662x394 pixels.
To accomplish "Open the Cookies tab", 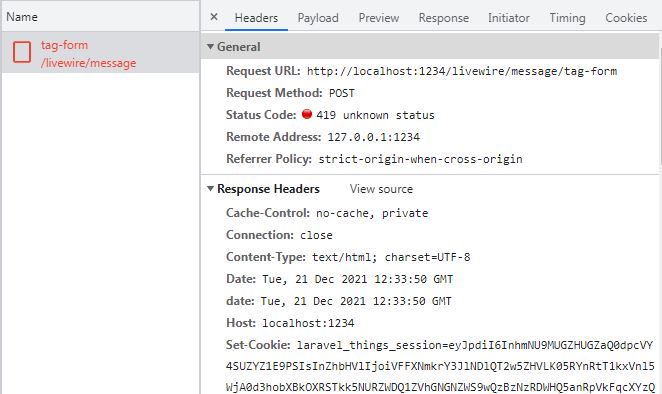I will pos(626,18).
